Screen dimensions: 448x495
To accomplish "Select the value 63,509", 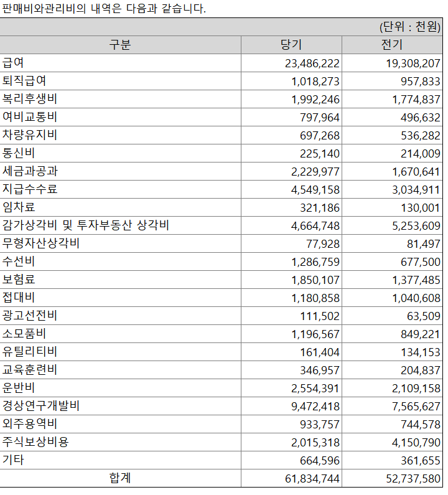I will click(423, 316).
